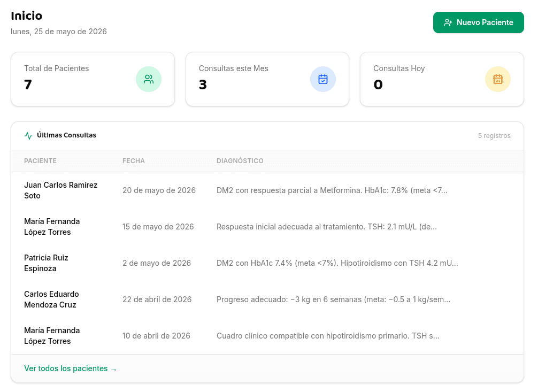Screen dimensions: 538x392
Task: Click diagnosis starting Cuadro clínico compatible
Action: 328,336
